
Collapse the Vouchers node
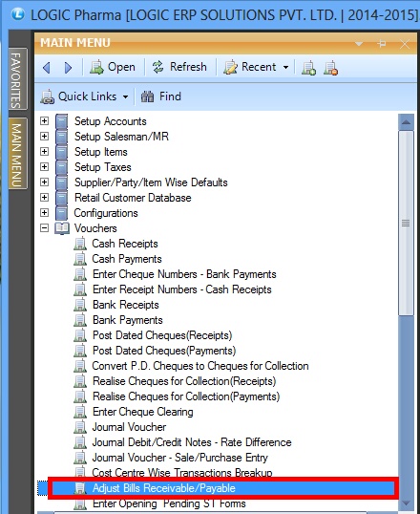(44, 227)
